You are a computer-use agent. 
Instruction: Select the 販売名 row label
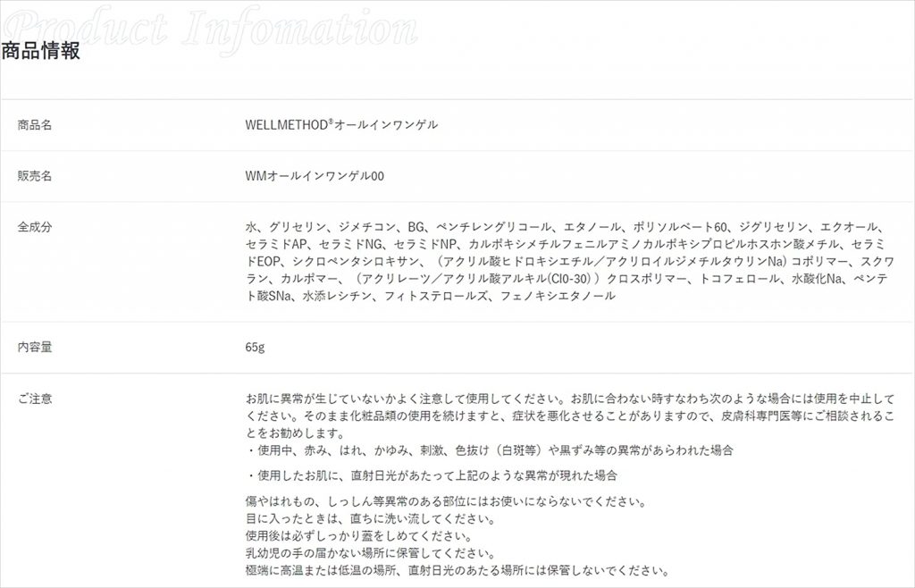35,176
